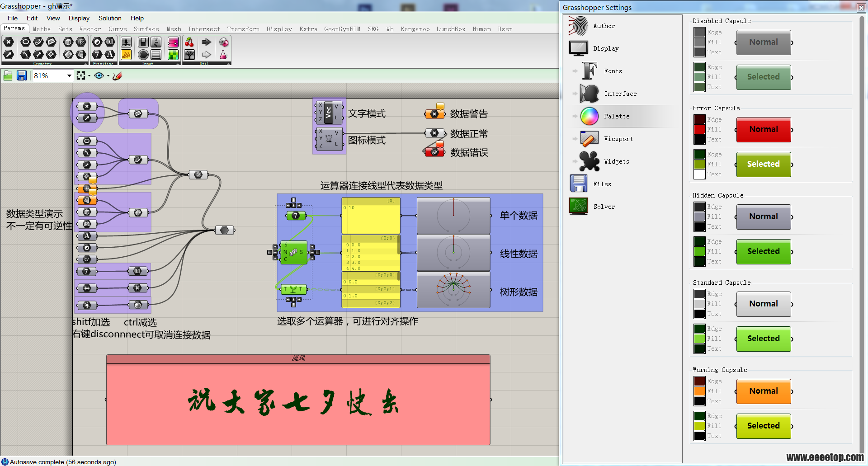Image resolution: width=868 pixels, height=466 pixels.
Task: Choose the Number (0.1) primitive icon
Action: click(x=110, y=42)
